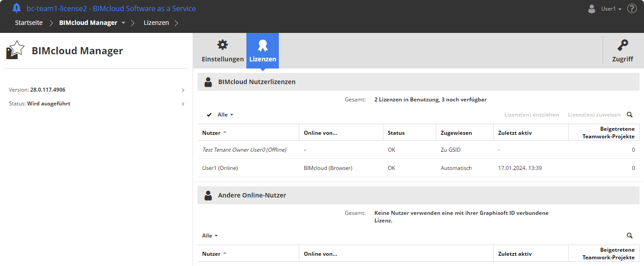Expand the BIMcloud Manager breadcrumb dropdown arrow
This screenshot has height=266, width=644.
[123, 23]
